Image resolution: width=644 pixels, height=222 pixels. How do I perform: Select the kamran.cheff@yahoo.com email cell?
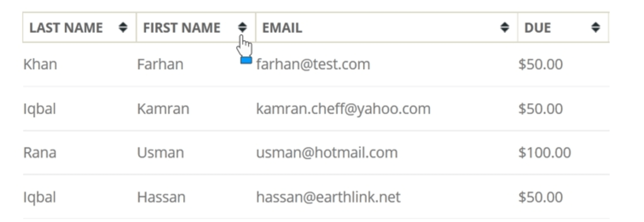pos(343,109)
